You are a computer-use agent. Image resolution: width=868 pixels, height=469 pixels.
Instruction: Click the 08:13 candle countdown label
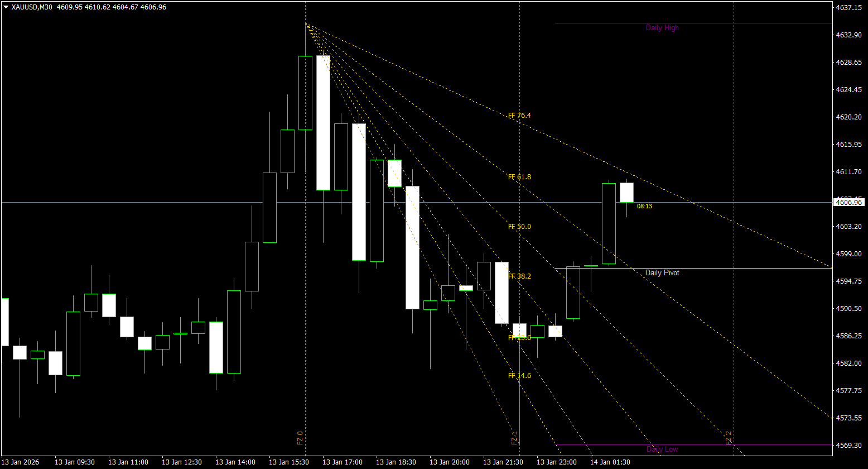tap(644, 206)
